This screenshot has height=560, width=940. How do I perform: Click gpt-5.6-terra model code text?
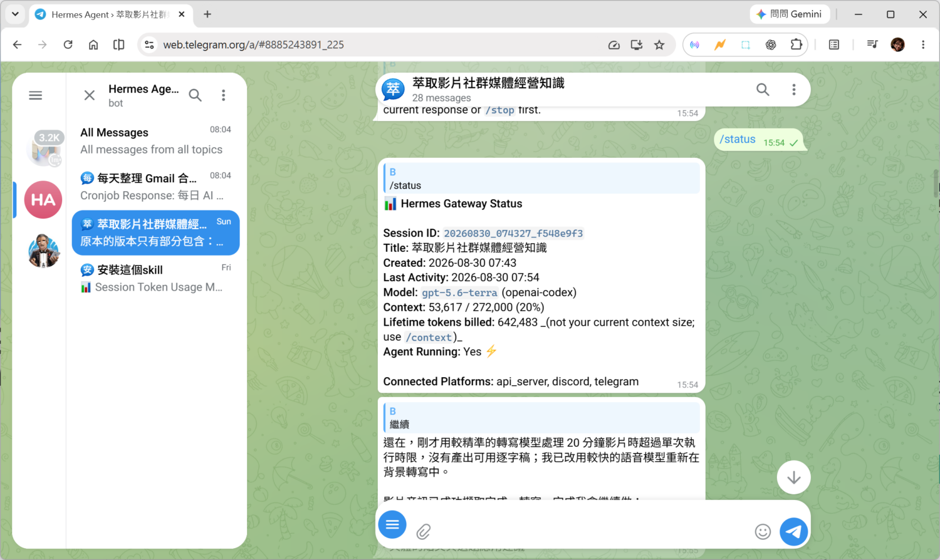(459, 293)
